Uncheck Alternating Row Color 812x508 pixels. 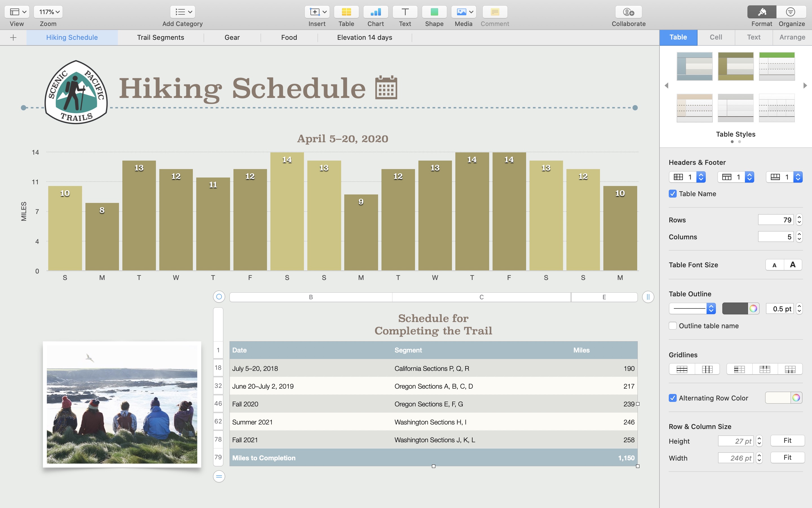coord(672,398)
